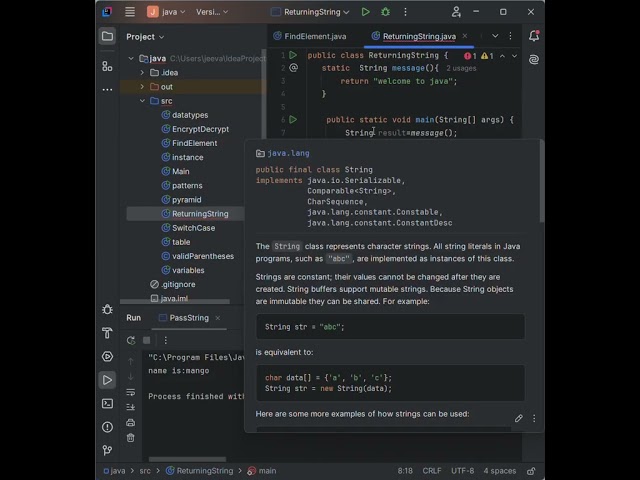The image size is (640, 480).
Task: Show more tool windows (ellipsis)
Action: coord(107,89)
